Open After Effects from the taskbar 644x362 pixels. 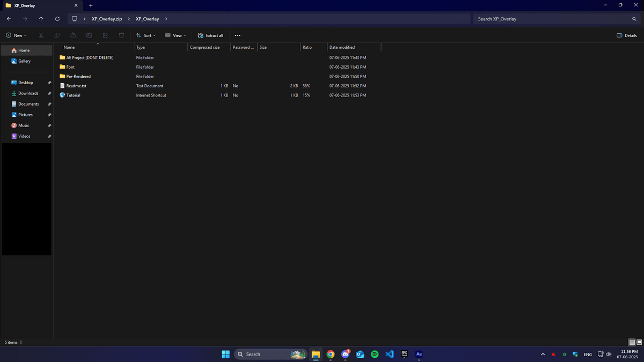(419, 354)
